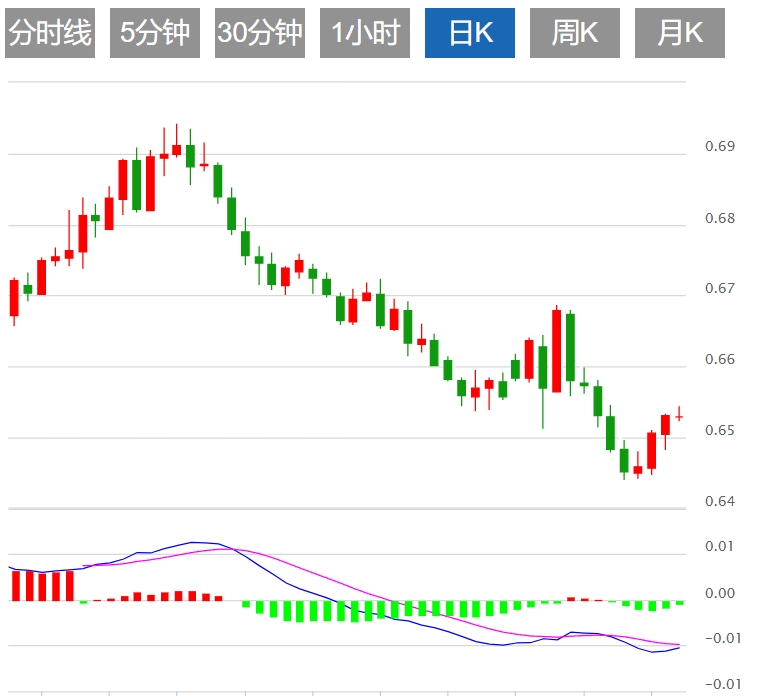Click the first red candlestick on far left

pyautogui.click(x=14, y=298)
